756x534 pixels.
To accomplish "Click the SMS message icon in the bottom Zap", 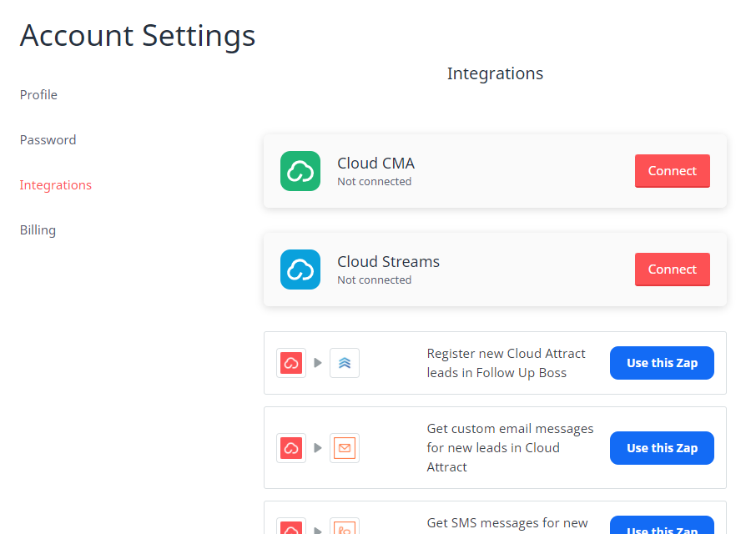I will (345, 528).
